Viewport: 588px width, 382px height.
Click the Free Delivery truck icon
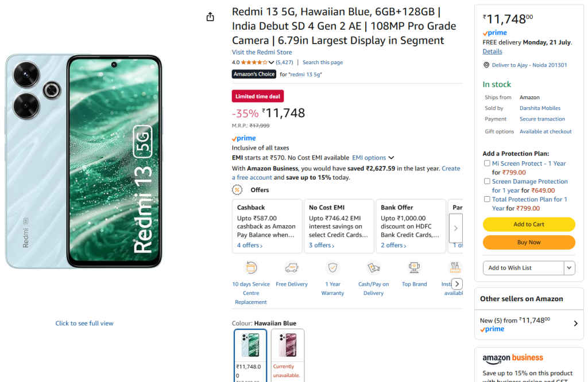pos(292,267)
